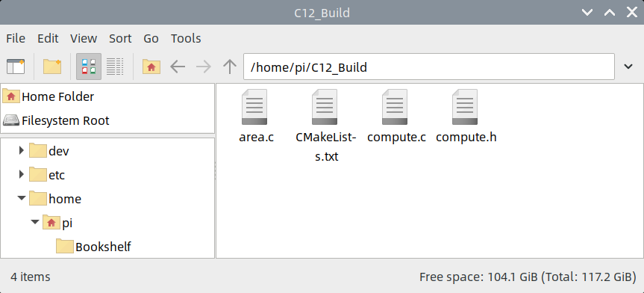Click the path bar showing /home/pi/C12_Build
Screen dimensions: 644x293
(429, 67)
